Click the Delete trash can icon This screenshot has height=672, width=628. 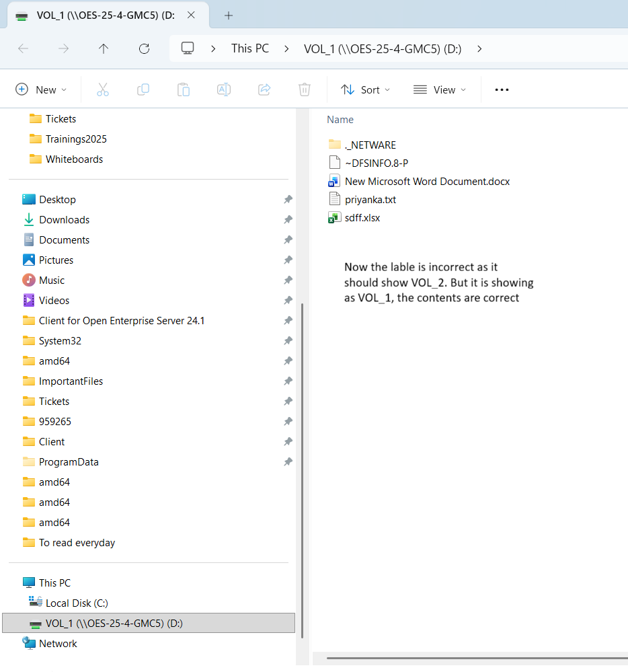(x=305, y=89)
